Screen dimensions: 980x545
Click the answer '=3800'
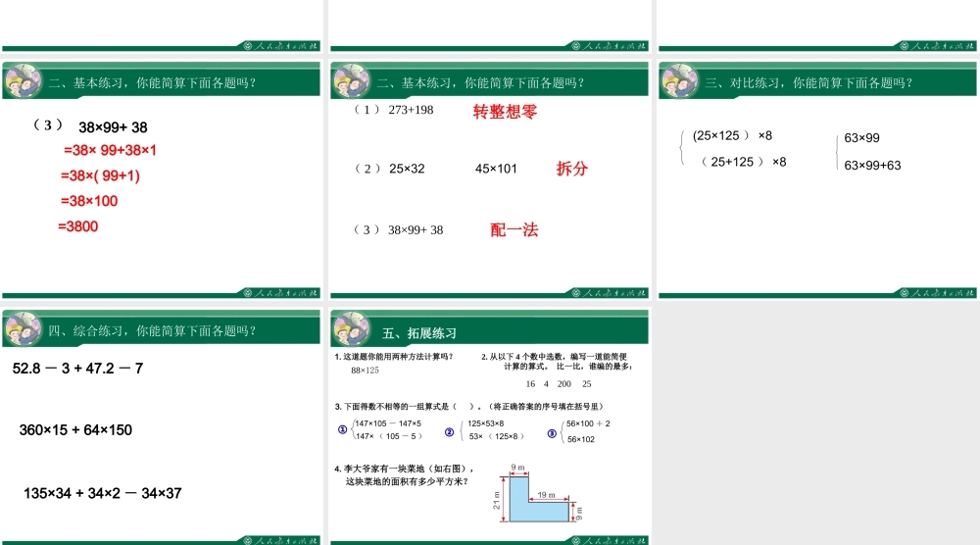point(78,226)
